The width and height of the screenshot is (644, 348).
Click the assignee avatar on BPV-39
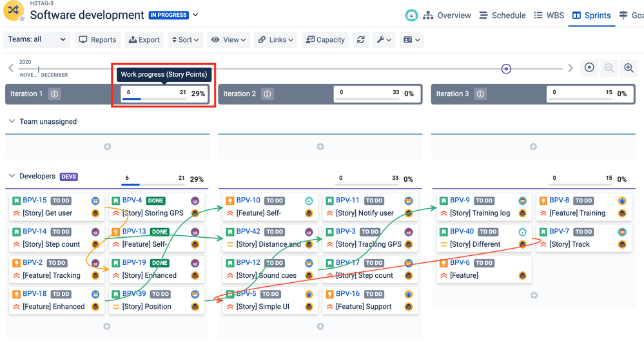195,295
